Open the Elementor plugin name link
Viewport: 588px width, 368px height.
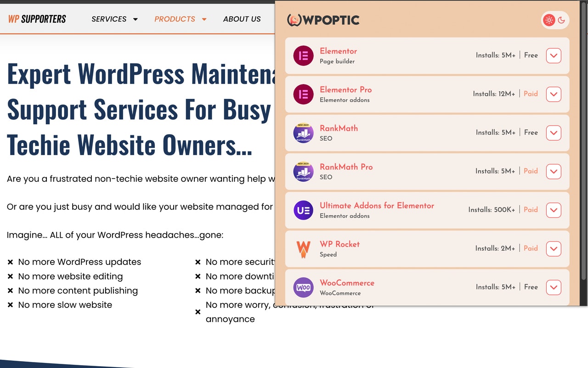338,51
